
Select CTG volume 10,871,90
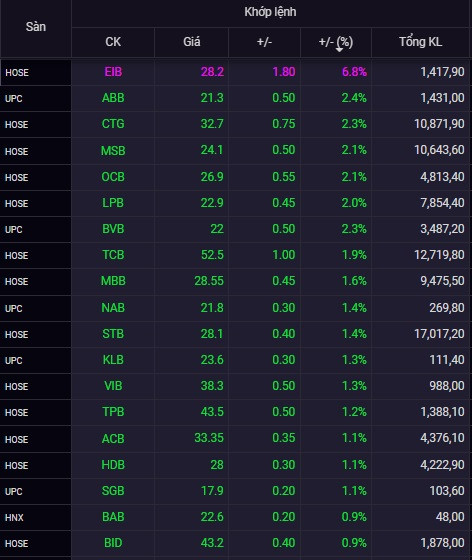point(439,124)
